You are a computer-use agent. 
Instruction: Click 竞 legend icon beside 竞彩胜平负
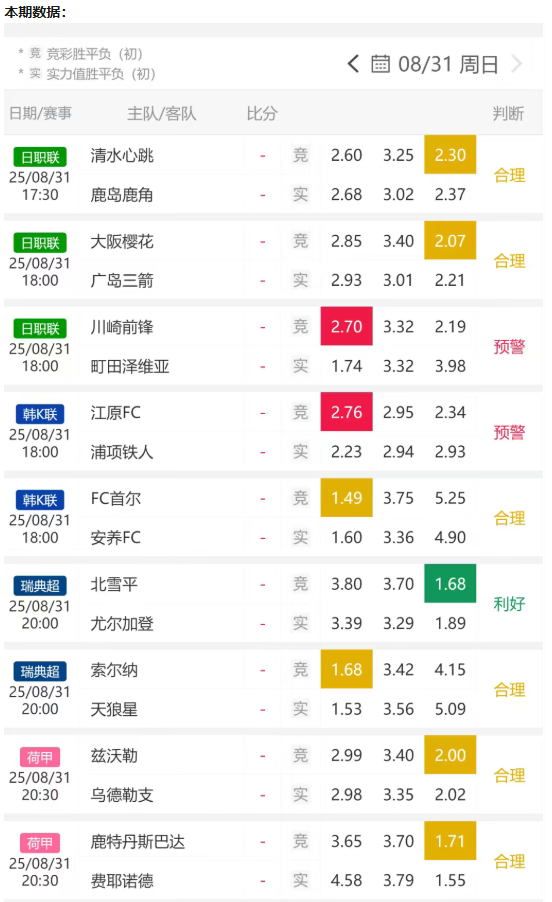(36, 53)
